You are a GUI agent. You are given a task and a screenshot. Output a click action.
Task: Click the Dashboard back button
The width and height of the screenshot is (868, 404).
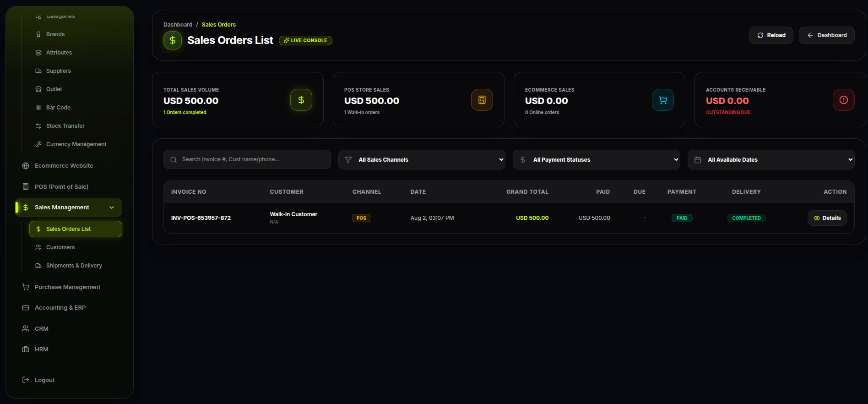827,35
